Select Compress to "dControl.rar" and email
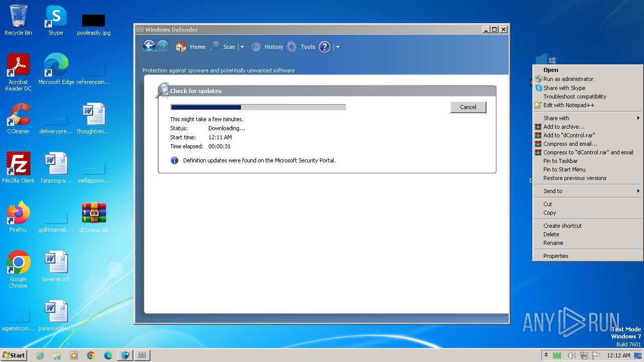The height and width of the screenshot is (362, 644). [x=588, y=152]
